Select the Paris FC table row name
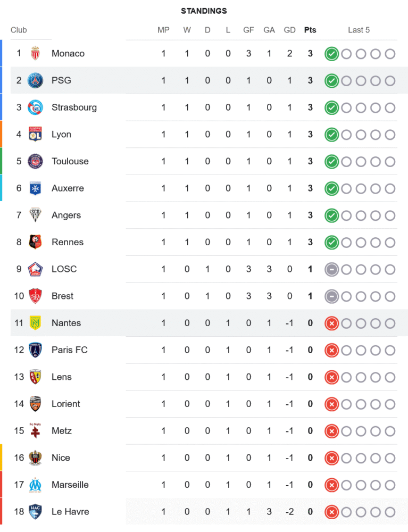The height and width of the screenshot is (532, 408). coord(69,350)
